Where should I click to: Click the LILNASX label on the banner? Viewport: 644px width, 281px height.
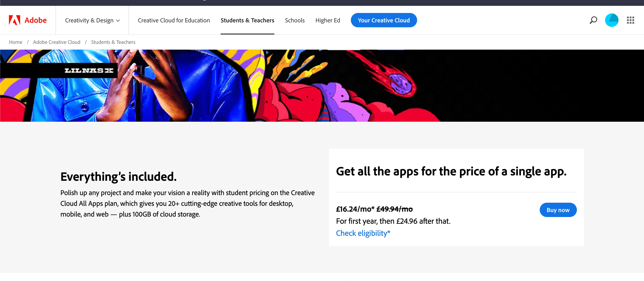tap(89, 70)
